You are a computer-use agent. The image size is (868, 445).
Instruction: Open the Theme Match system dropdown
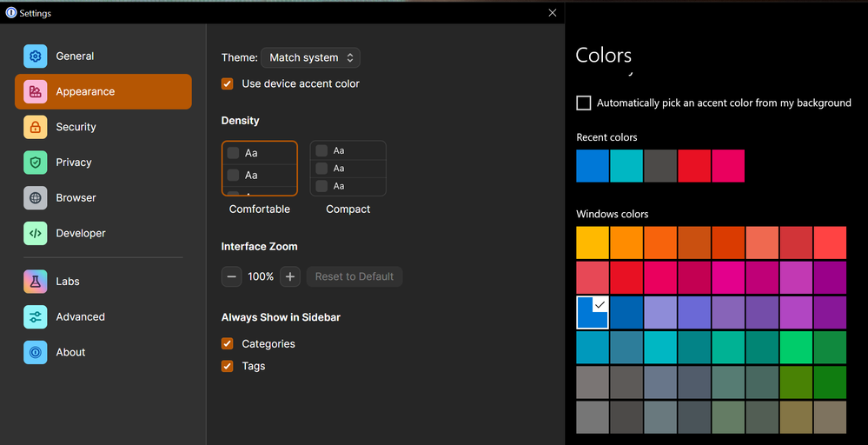(310, 58)
